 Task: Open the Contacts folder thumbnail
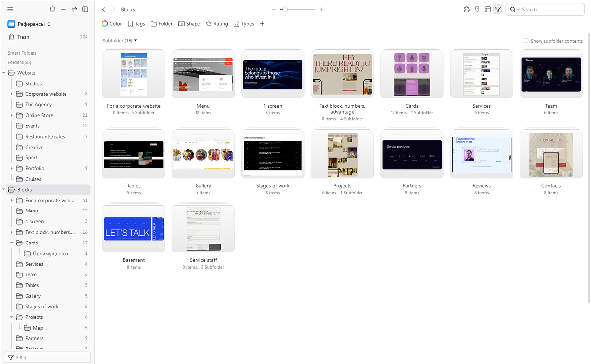[551, 154]
